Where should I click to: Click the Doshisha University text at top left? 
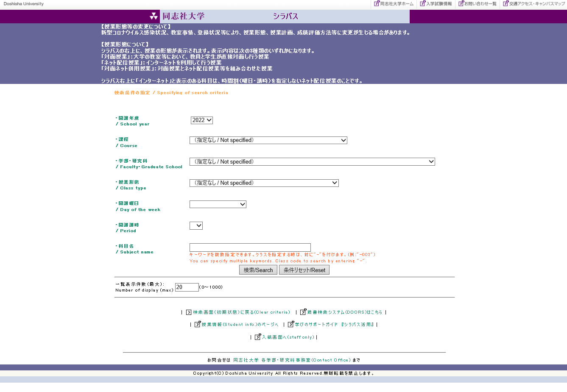click(x=24, y=4)
